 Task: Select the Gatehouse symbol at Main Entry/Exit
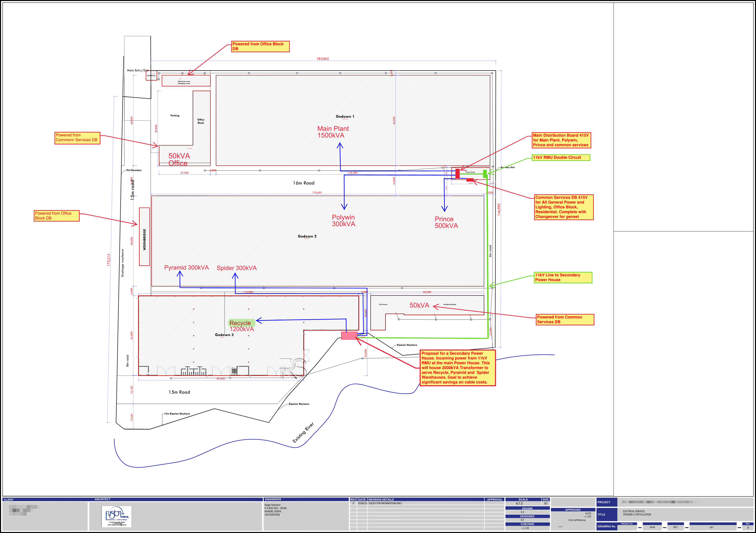tap(152, 76)
